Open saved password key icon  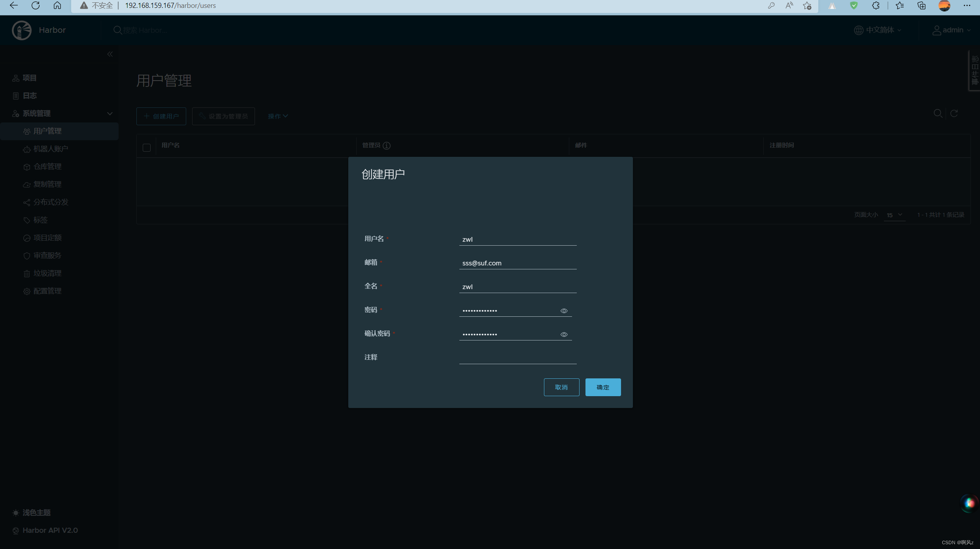coord(771,6)
